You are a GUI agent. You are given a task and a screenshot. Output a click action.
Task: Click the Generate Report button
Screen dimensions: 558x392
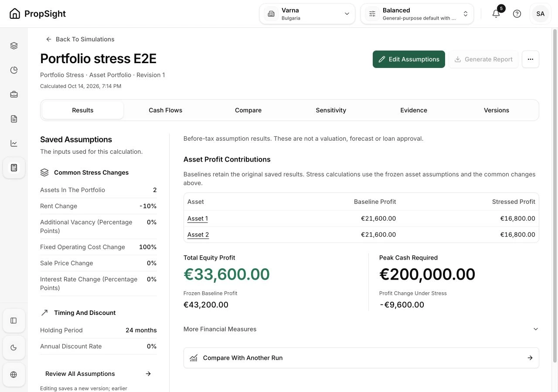tap(483, 59)
